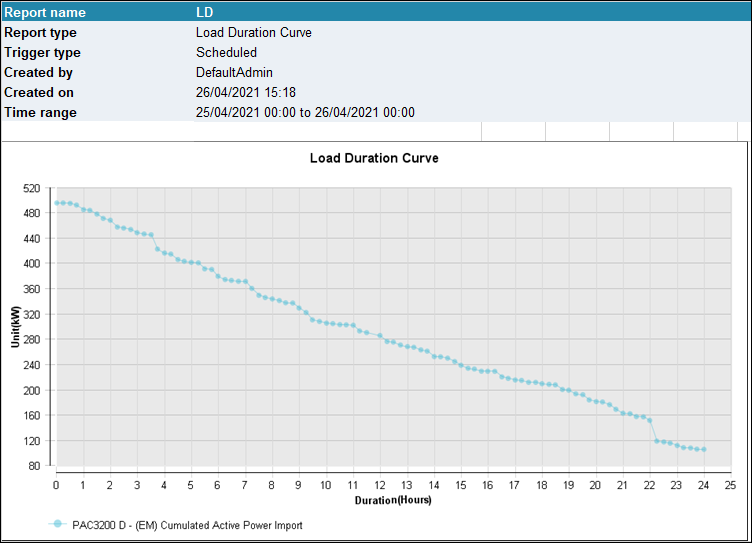752x543 pixels.
Task: Click the 25 tick label on the x-axis
Action: click(730, 484)
